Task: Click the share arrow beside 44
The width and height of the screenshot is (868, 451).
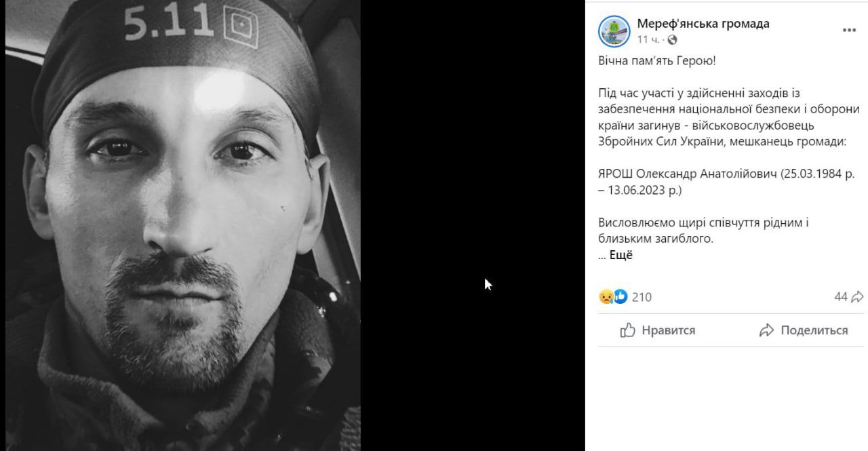Action: click(x=857, y=296)
